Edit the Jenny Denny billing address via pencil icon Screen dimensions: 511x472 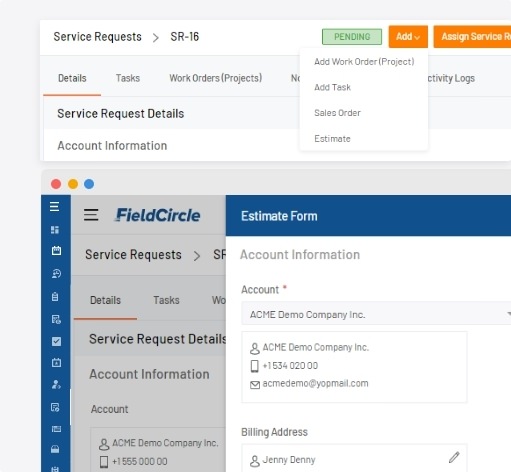454,457
